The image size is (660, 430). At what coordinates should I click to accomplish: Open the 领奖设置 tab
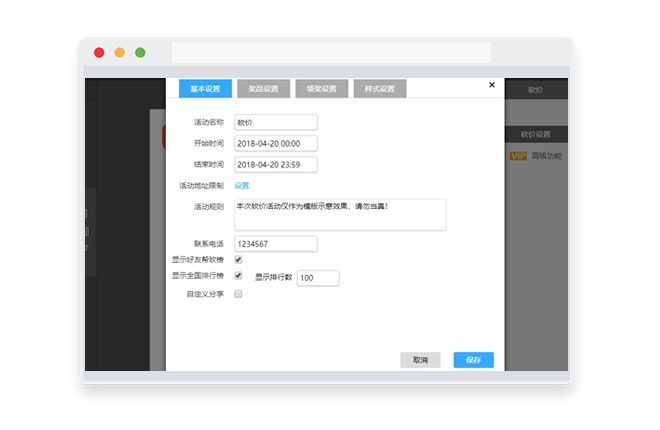[x=322, y=88]
